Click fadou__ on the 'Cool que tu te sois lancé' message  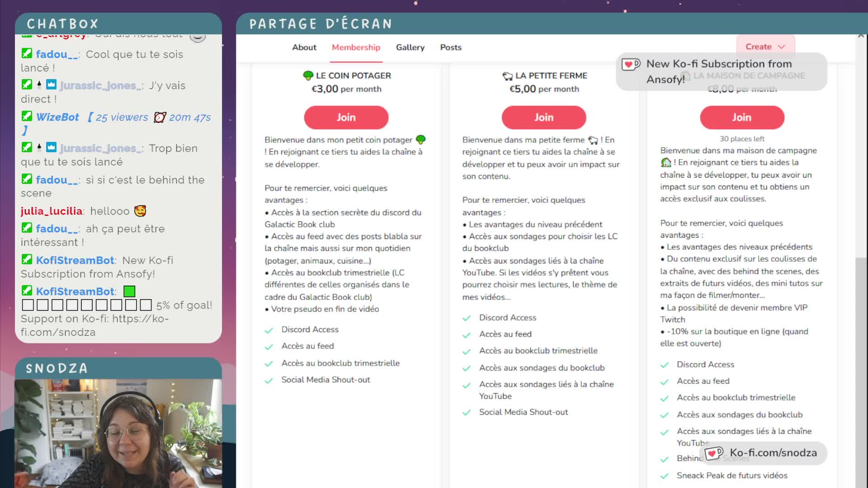click(57, 54)
